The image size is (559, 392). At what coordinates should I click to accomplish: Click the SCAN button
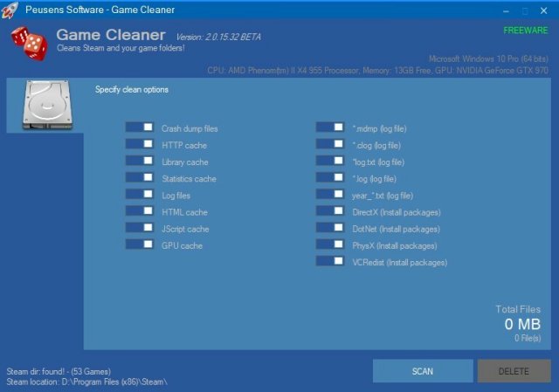423,371
